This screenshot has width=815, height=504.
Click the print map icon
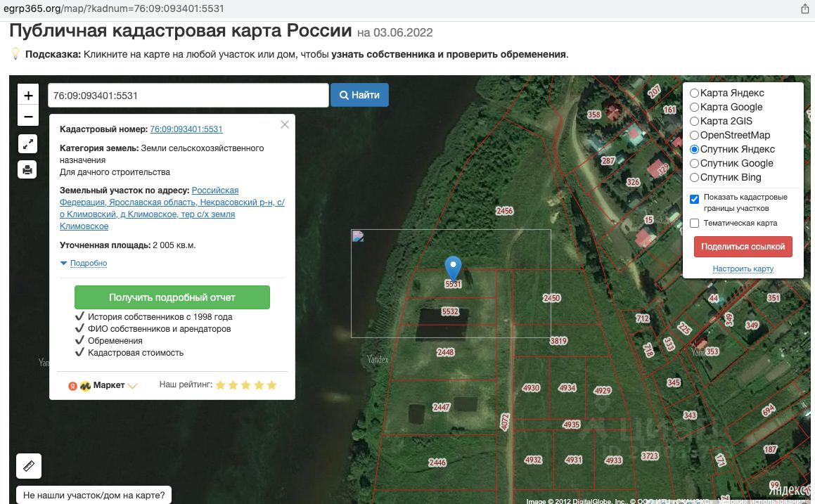coord(27,169)
